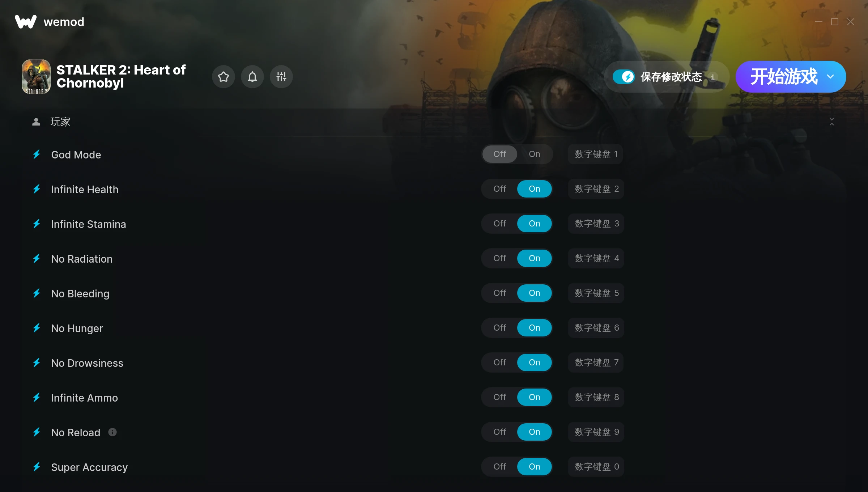The width and height of the screenshot is (868, 492).
Task: Click the 开始游戏 play button
Action: [783, 77]
